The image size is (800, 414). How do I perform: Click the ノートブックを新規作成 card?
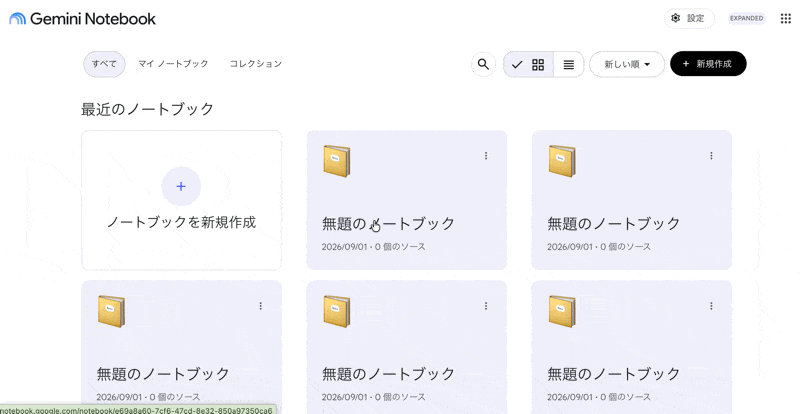(182, 200)
